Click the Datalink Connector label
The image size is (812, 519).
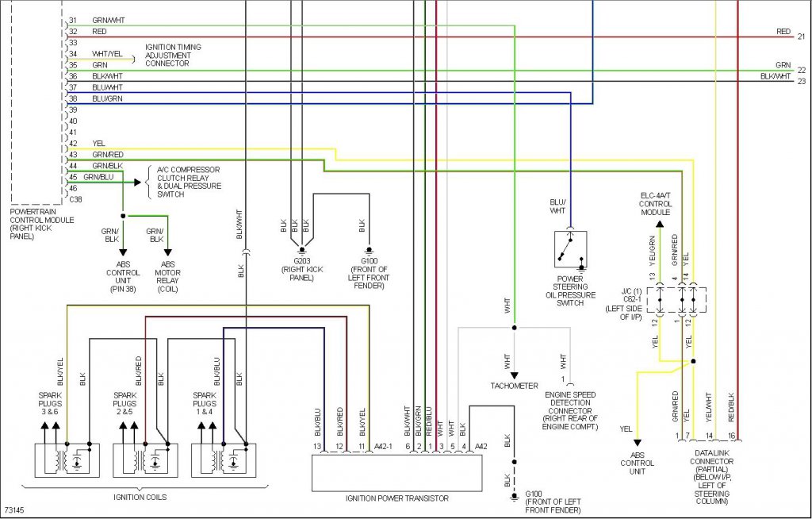click(712, 477)
